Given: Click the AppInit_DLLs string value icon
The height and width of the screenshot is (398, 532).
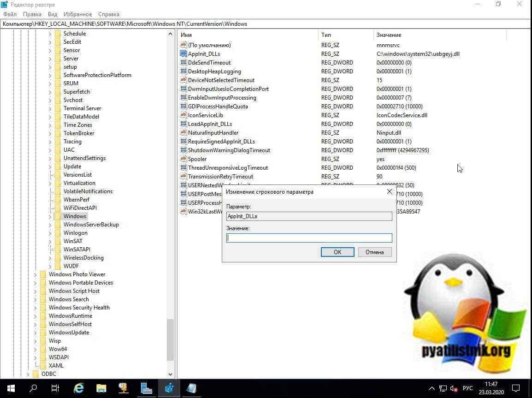Looking at the screenshot, I should point(183,54).
